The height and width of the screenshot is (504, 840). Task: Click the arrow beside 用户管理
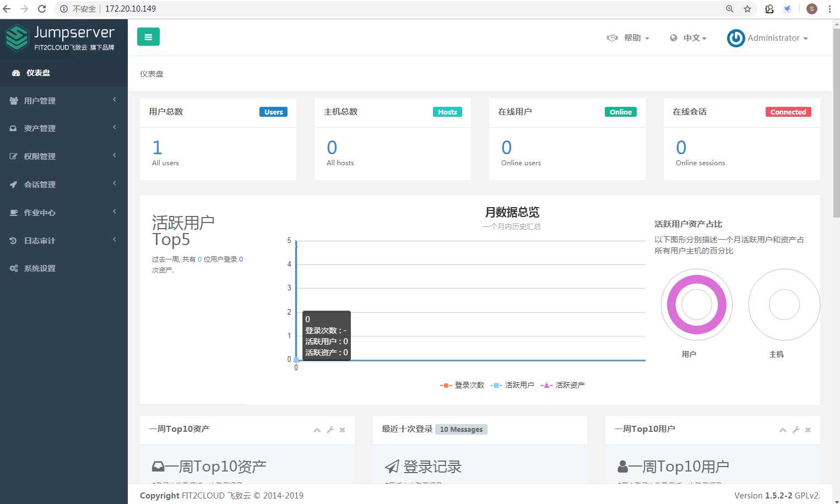pos(115,100)
